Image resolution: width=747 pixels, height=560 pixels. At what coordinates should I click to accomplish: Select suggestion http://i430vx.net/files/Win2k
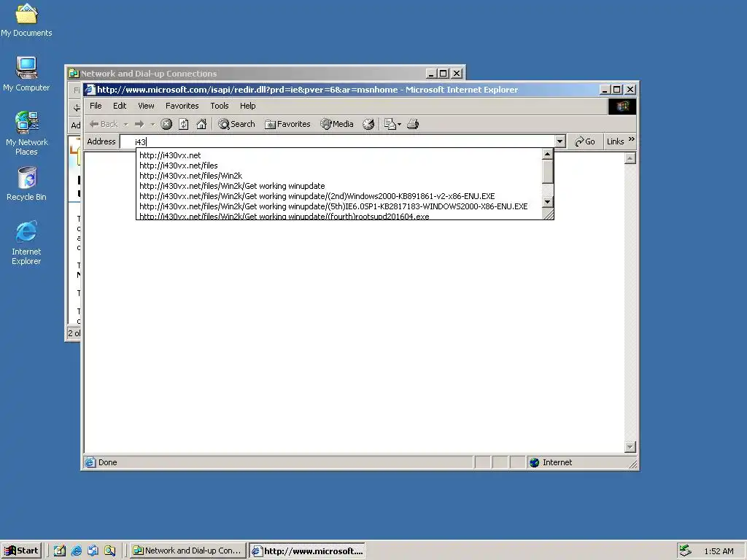click(339, 176)
